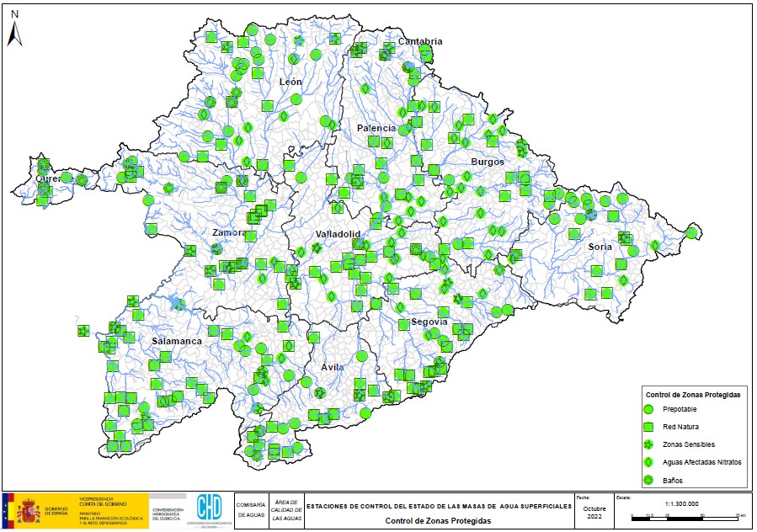Click the Burgos province label

[488, 162]
